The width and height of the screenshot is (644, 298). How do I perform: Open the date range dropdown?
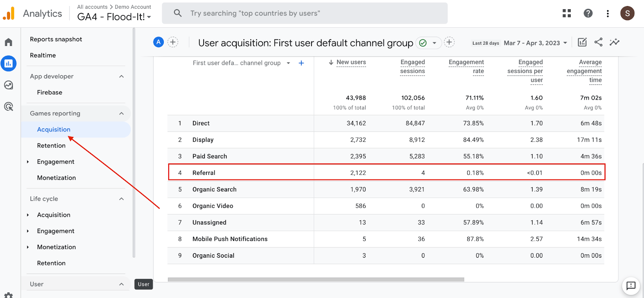pyautogui.click(x=536, y=43)
